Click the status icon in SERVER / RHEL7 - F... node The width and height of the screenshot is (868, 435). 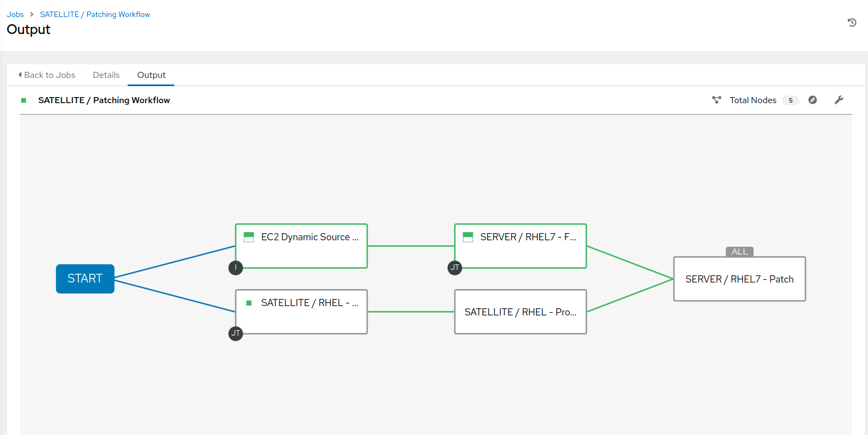[468, 237]
